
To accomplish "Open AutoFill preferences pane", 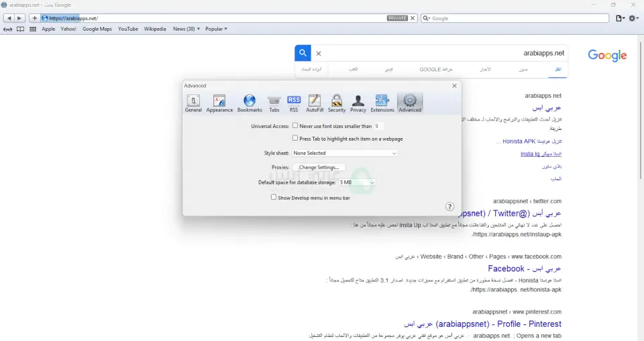I will 315,103.
